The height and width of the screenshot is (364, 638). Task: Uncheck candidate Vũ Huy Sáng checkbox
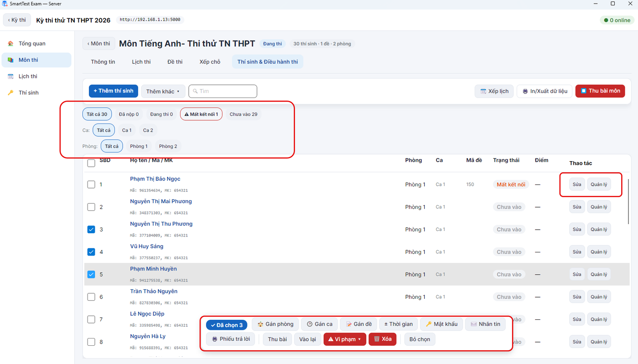tap(91, 252)
